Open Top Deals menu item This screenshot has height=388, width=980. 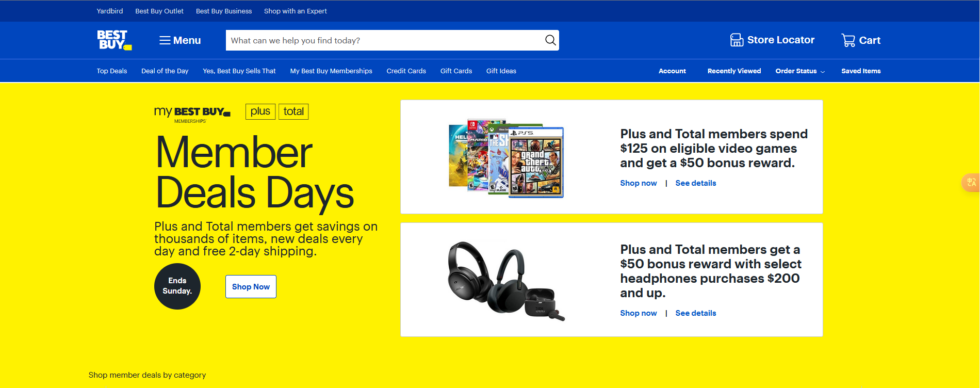[112, 71]
